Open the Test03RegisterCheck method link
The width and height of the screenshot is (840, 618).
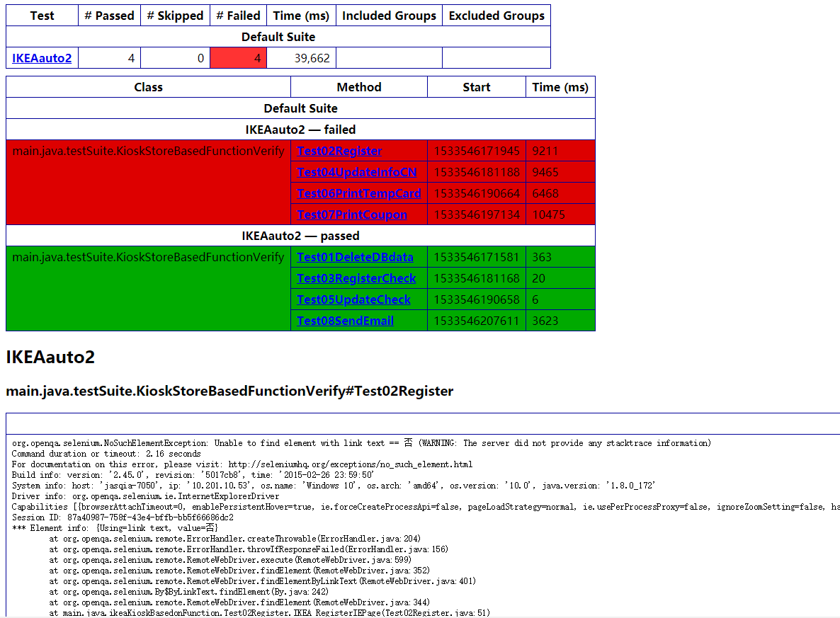[356, 278]
